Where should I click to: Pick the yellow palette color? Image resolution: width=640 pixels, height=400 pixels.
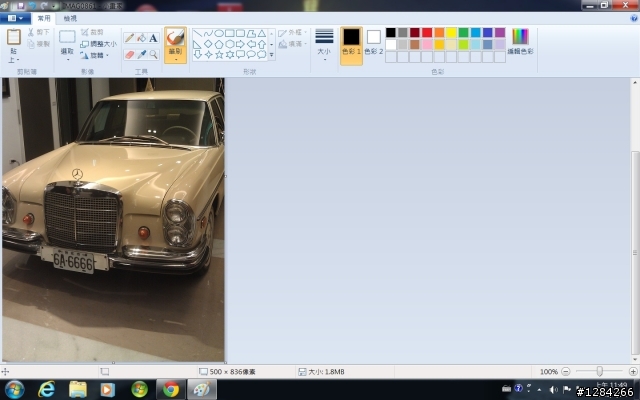point(451,33)
